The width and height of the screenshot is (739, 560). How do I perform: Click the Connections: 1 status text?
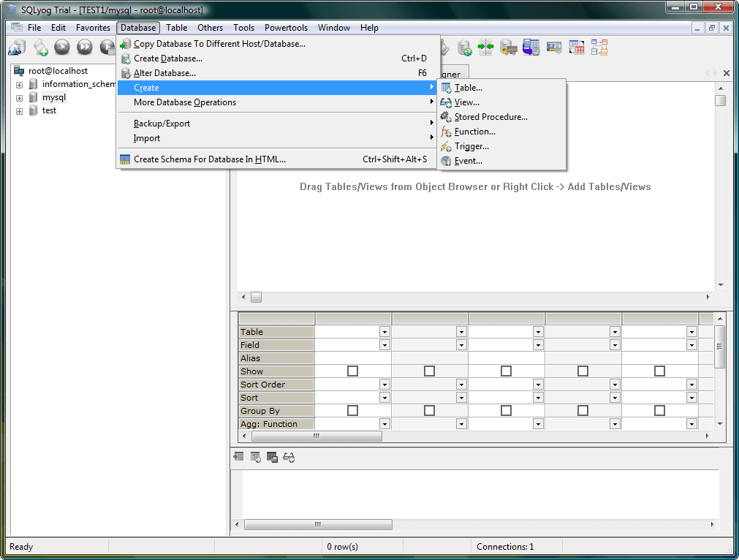[505, 547]
